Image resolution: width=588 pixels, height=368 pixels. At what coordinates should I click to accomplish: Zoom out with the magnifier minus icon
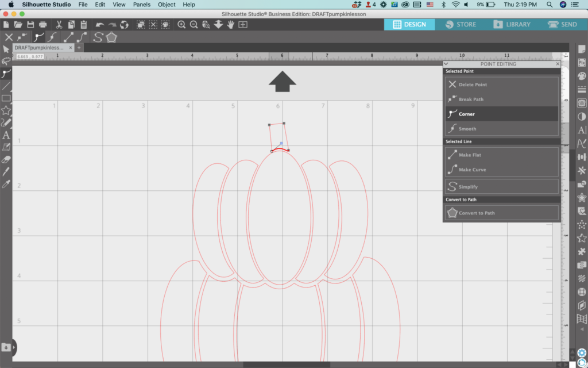(194, 25)
